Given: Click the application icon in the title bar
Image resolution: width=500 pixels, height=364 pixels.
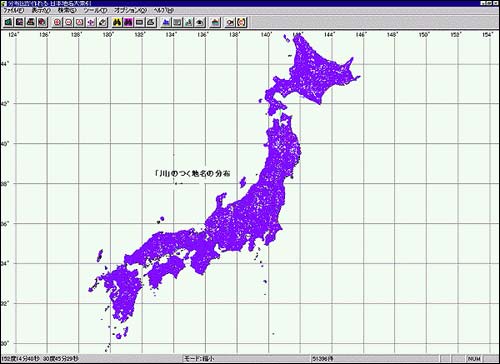Looking at the screenshot, I should [x=4, y=3].
